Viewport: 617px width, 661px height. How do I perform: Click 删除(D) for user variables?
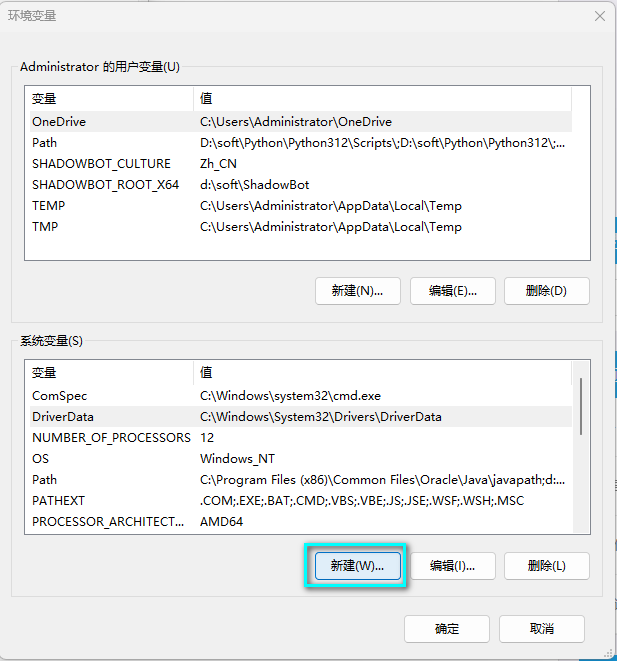(x=547, y=291)
